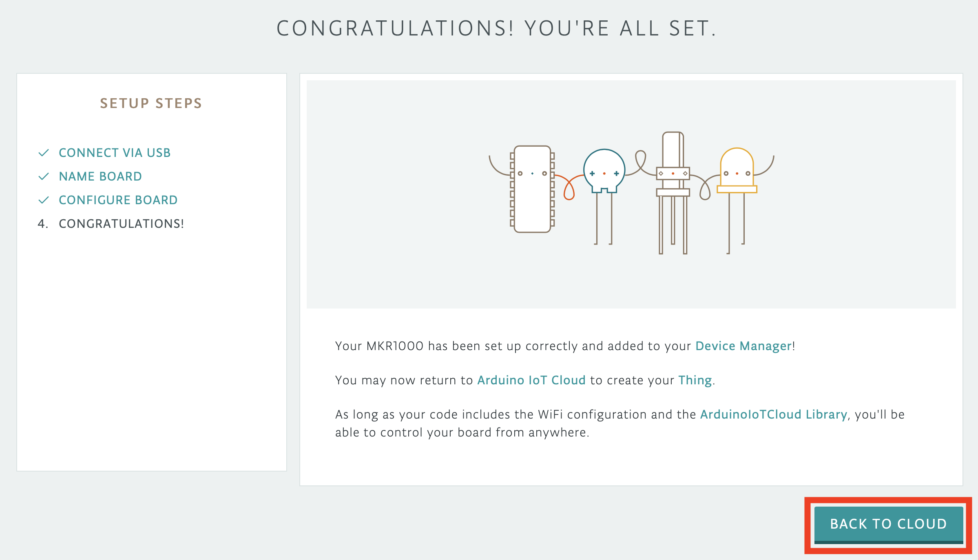Toggle the Connect Via USB step
978x560 pixels.
pyautogui.click(x=114, y=152)
